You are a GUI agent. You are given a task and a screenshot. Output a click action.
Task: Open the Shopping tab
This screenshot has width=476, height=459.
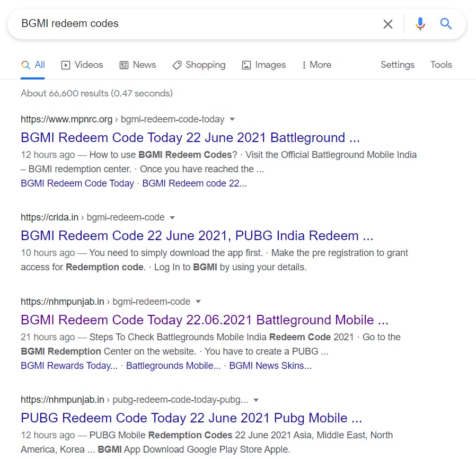(199, 65)
